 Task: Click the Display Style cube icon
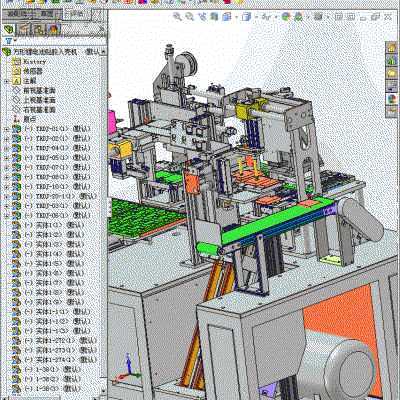coord(247,16)
